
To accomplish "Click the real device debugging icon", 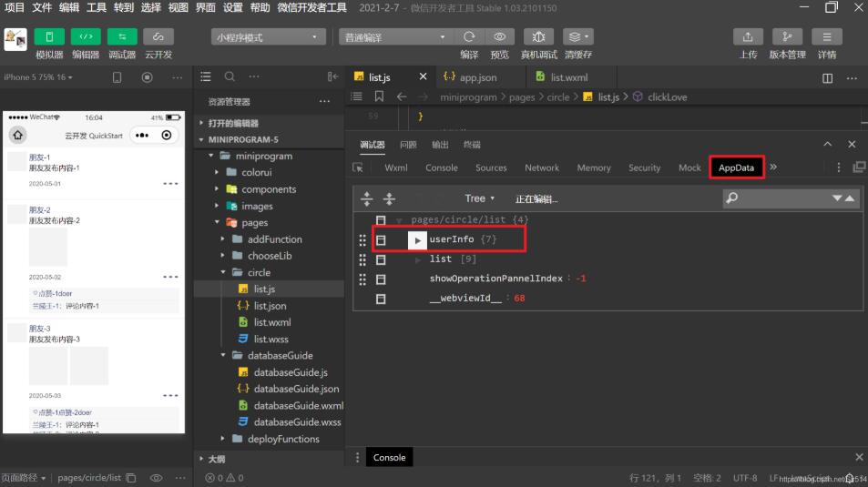I will [539, 36].
